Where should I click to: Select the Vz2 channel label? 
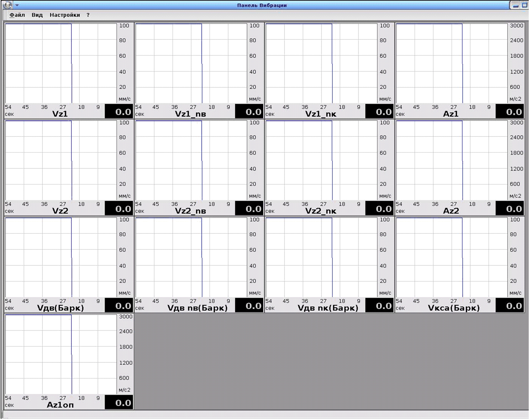pyautogui.click(x=60, y=211)
